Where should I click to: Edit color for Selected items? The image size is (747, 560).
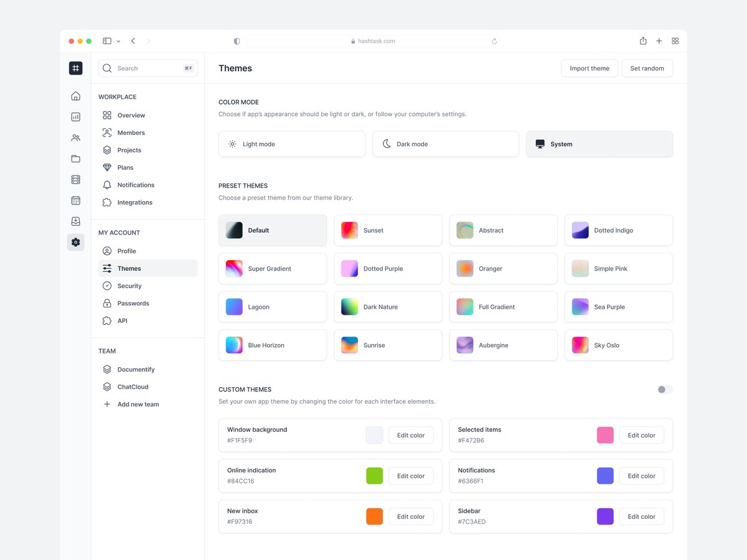(642, 435)
